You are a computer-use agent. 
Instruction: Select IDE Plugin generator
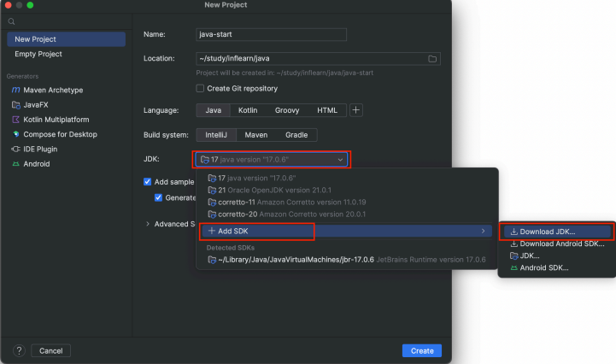[66, 150]
